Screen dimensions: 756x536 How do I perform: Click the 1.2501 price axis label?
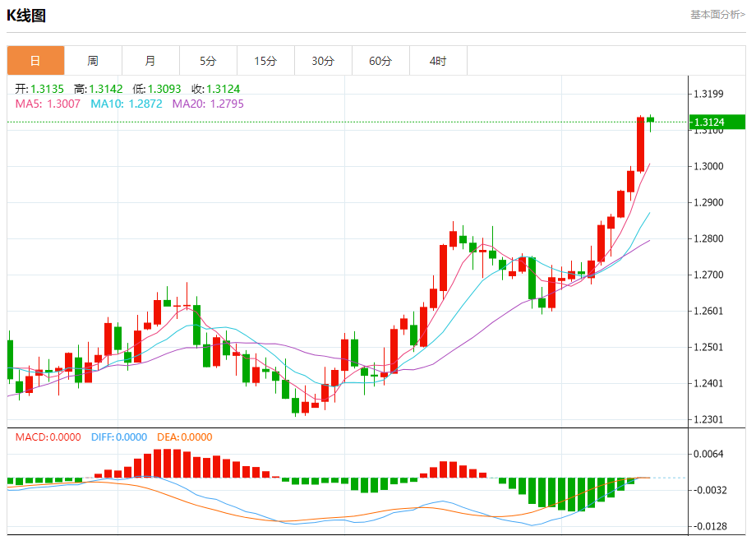click(708, 348)
